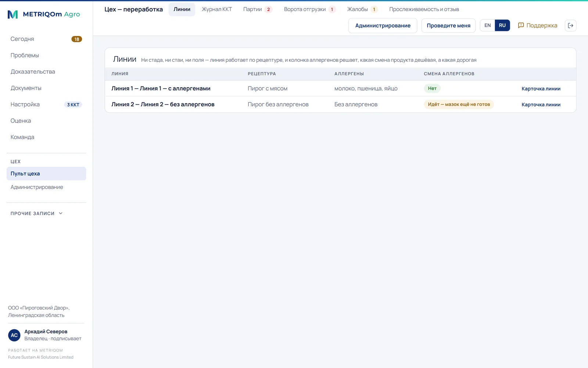The height and width of the screenshot is (368, 588).
Task: Click the Идёт — мазок ещё не готов status
Action: (459, 105)
